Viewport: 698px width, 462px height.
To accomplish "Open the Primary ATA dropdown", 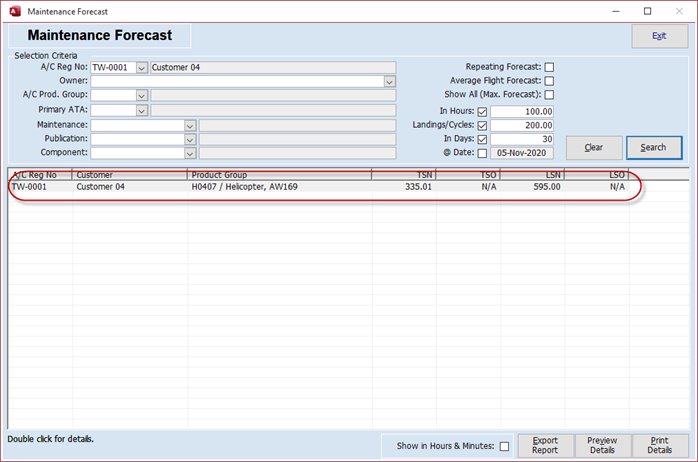I will (141, 110).
